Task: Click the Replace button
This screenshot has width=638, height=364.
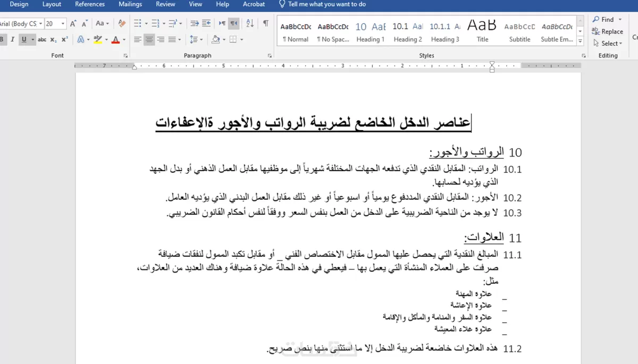Action: click(608, 31)
